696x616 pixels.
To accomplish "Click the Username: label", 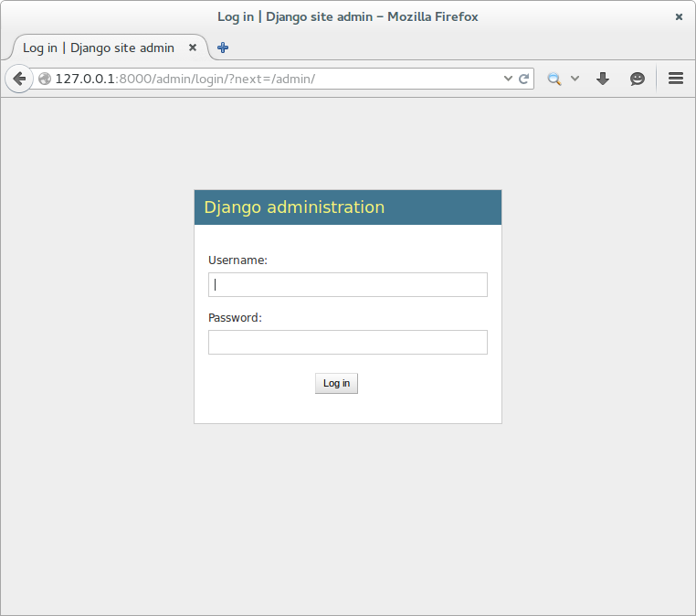I will pos(237,260).
